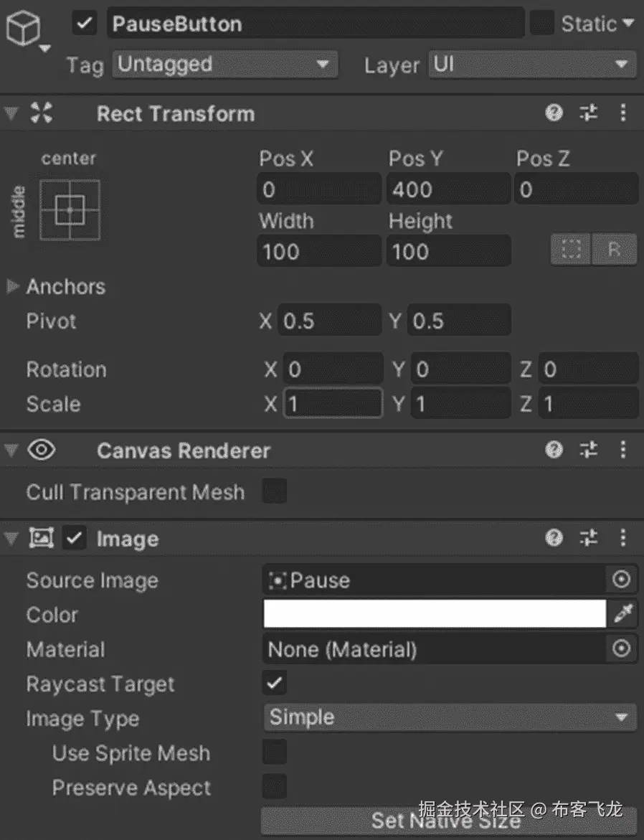The height and width of the screenshot is (840, 644).
Task: Open Image component presets icon
Action: 589,539
